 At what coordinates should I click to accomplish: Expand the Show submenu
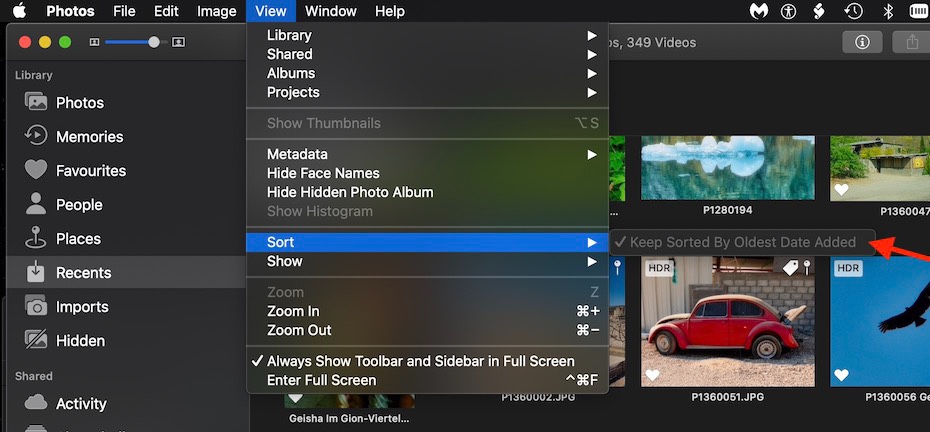click(428, 261)
